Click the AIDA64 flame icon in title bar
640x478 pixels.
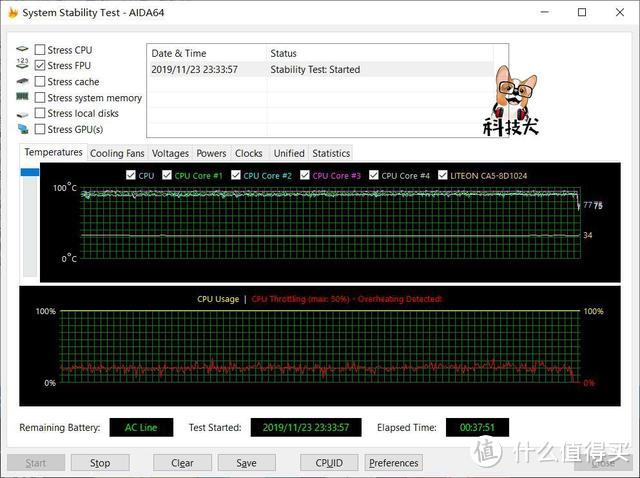13,13
